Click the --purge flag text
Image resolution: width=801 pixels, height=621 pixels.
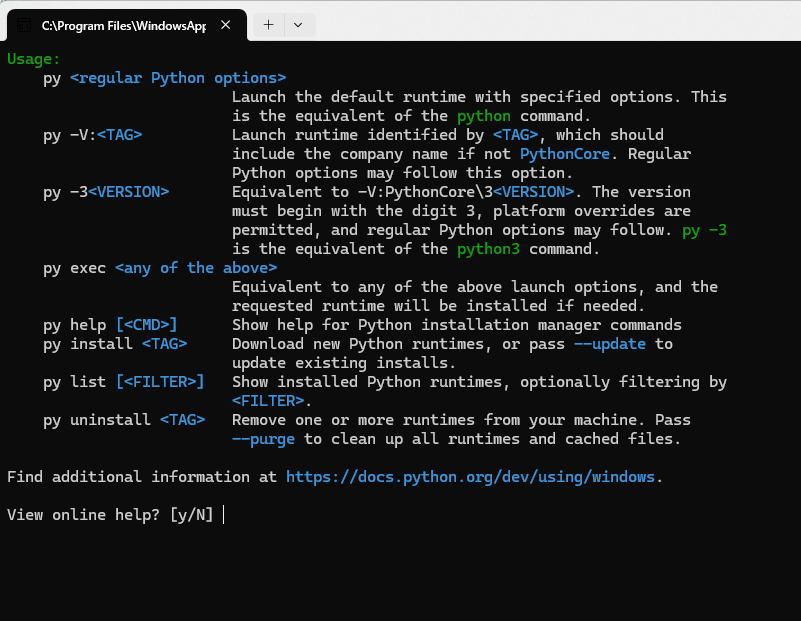point(264,439)
